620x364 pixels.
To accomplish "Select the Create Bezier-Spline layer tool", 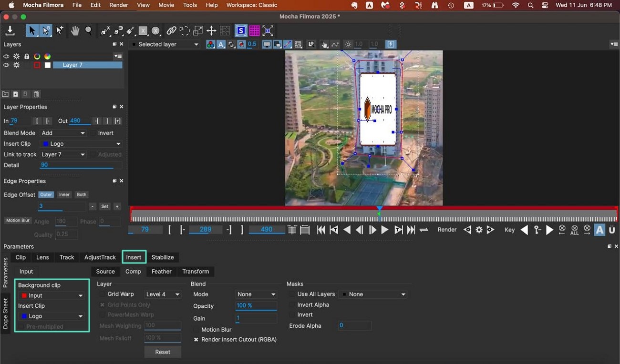I will (118, 31).
